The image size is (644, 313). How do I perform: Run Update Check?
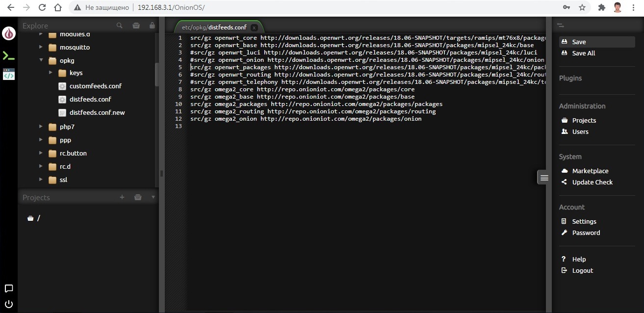click(592, 182)
